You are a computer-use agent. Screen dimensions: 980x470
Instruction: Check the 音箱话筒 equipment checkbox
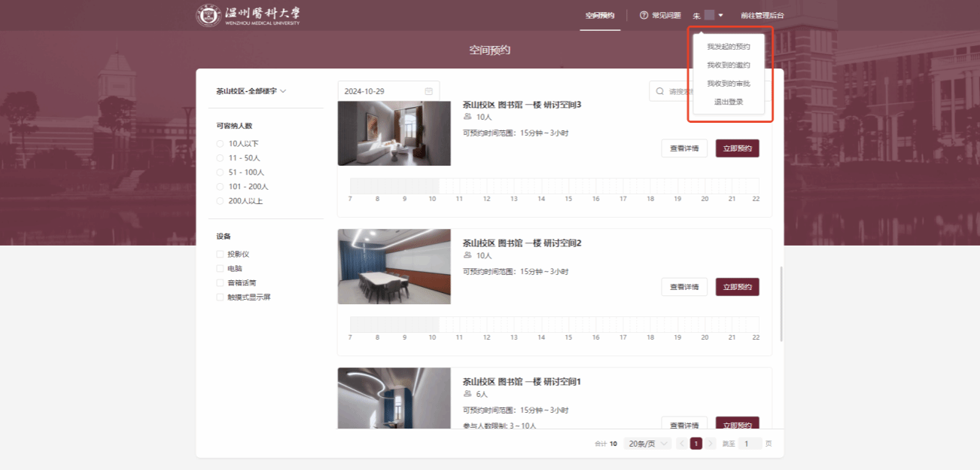(x=220, y=282)
